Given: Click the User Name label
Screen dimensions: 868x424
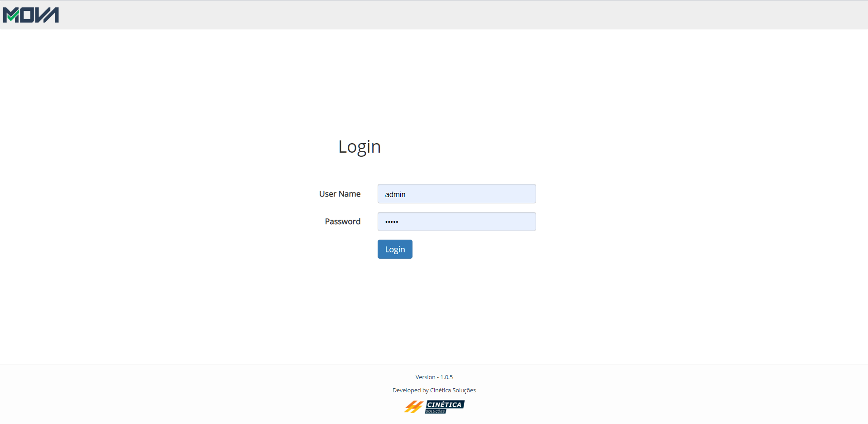Looking at the screenshot, I should (x=340, y=194).
